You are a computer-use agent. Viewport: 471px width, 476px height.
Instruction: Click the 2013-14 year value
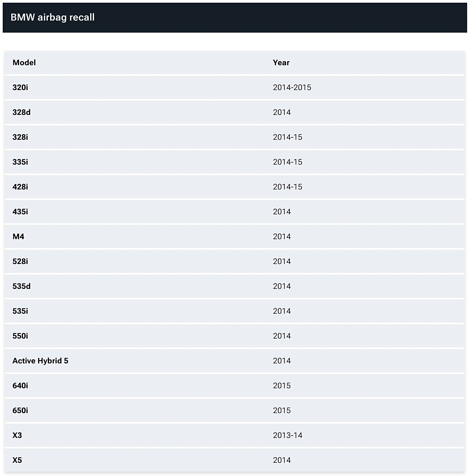pyautogui.click(x=288, y=435)
